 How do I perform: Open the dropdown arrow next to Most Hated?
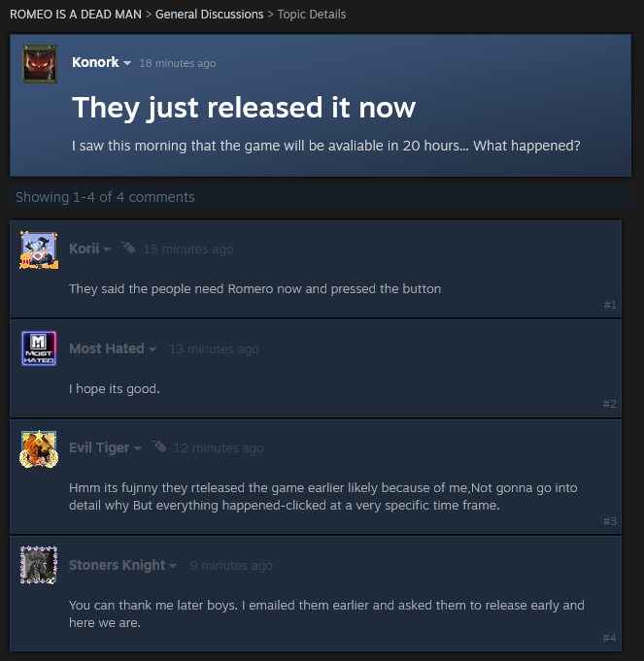click(153, 349)
